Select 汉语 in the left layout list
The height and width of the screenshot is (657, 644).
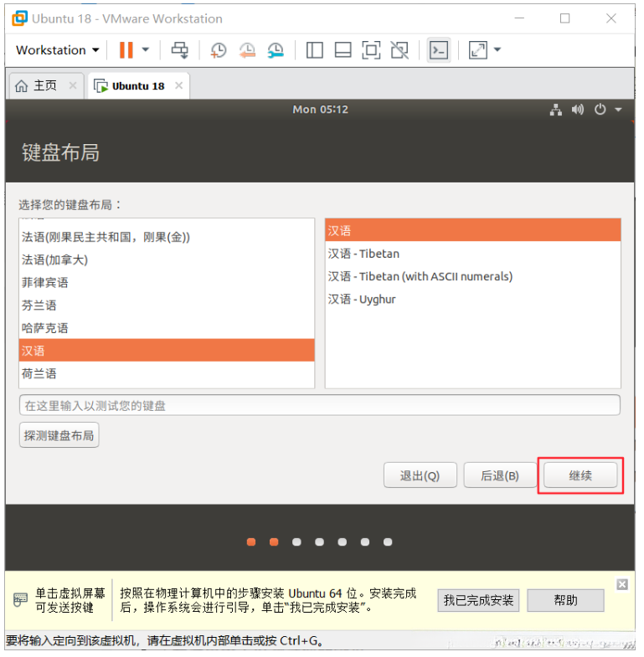click(167, 351)
